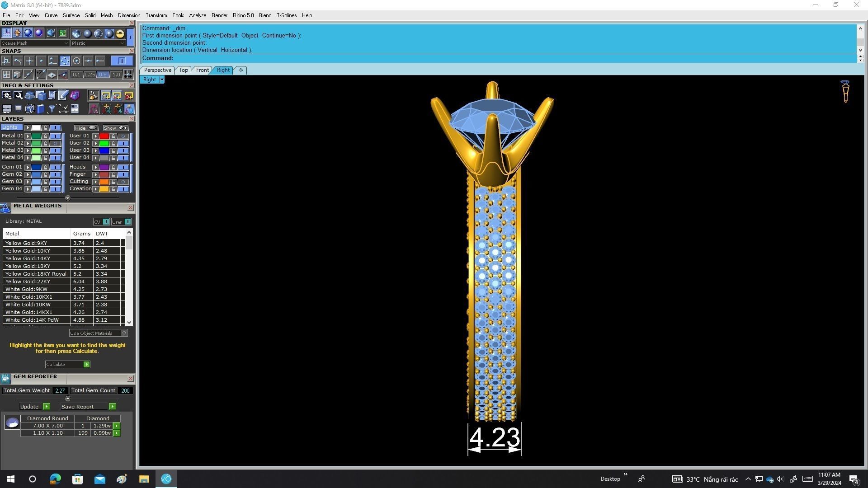Click the User 01 red color swatch
The width and height of the screenshot is (868, 488).
pyautogui.click(x=104, y=136)
